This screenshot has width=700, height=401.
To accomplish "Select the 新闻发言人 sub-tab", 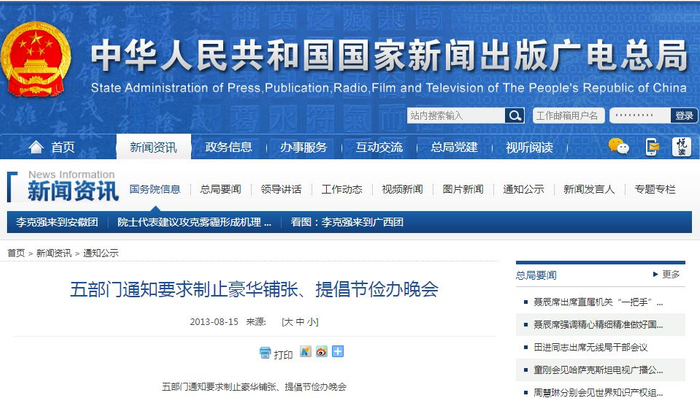I will pyautogui.click(x=589, y=189).
